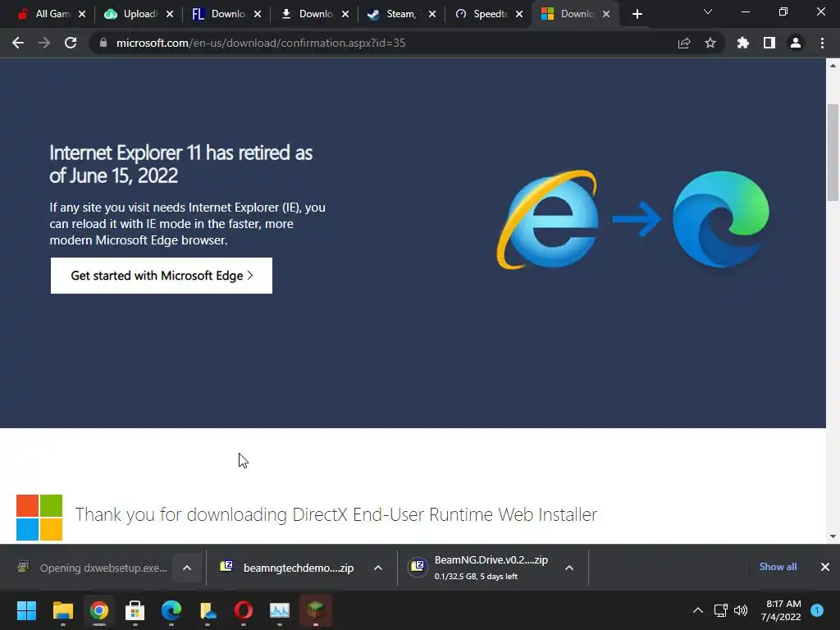Reload the current Microsoft page

click(x=71, y=43)
